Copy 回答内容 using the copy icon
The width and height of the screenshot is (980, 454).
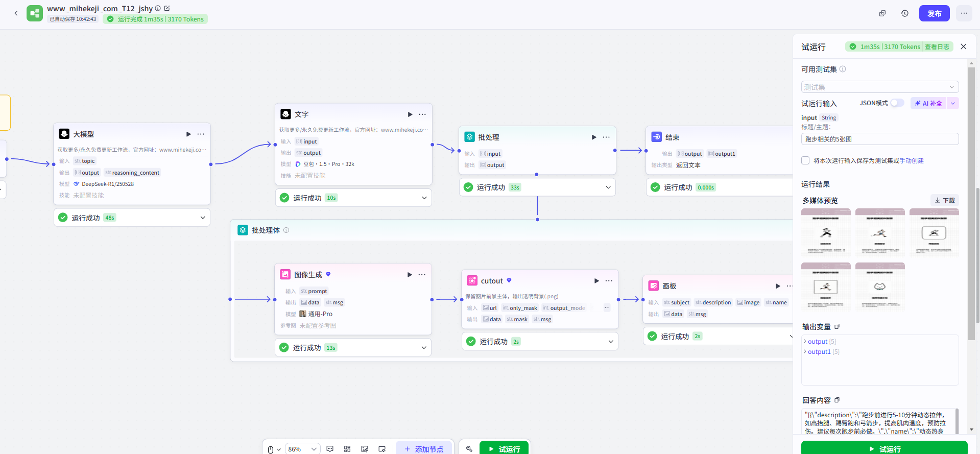point(837,400)
